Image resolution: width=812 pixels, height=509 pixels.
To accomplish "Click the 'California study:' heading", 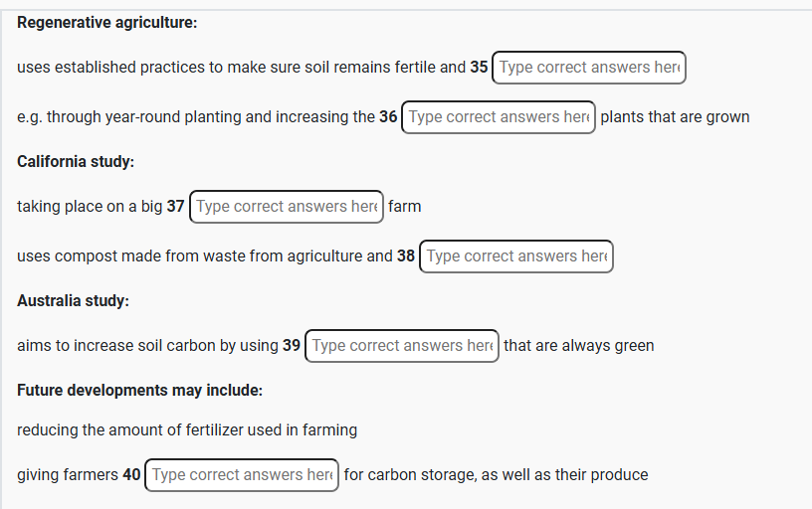I will pyautogui.click(x=76, y=162).
